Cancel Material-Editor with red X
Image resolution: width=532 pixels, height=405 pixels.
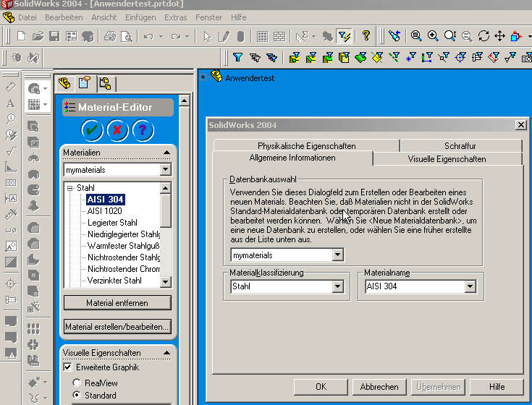pyautogui.click(x=117, y=129)
